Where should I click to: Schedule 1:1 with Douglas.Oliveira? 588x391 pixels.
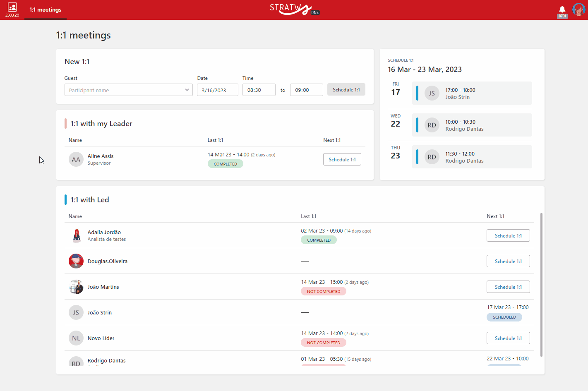click(508, 261)
